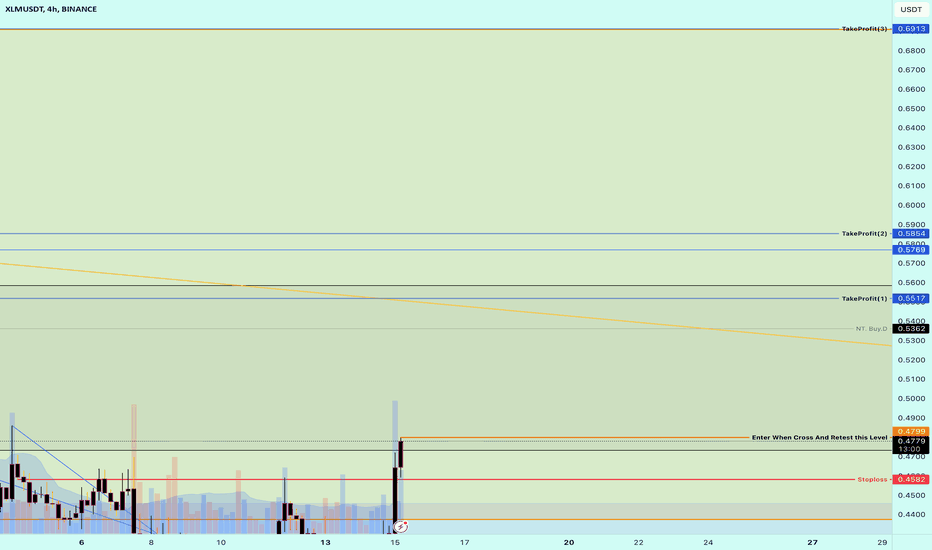Click the date label 17 on time axis
The height and width of the screenshot is (550, 932).
[464, 542]
